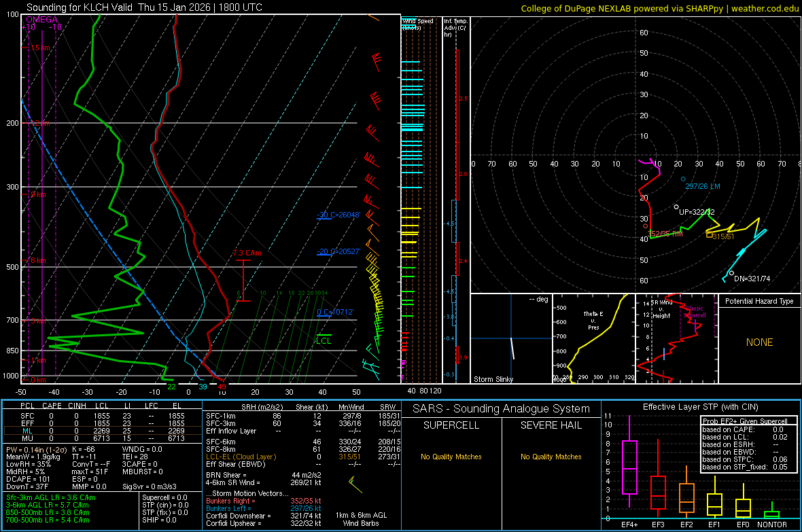
Task: Select the green LCL marker label
Action: (324, 340)
